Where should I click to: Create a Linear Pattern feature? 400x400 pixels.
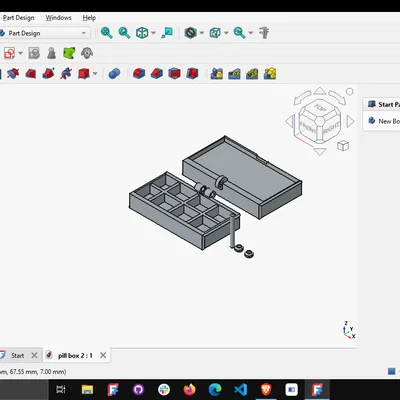pyautogui.click(x=234, y=73)
